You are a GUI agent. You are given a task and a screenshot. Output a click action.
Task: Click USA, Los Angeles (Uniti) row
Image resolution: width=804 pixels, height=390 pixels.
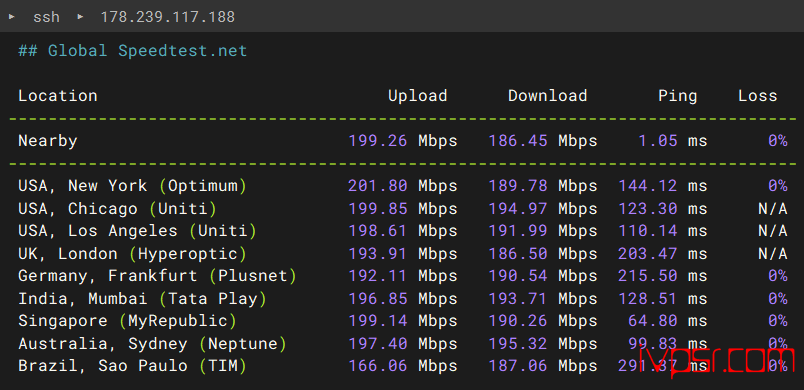point(403,231)
